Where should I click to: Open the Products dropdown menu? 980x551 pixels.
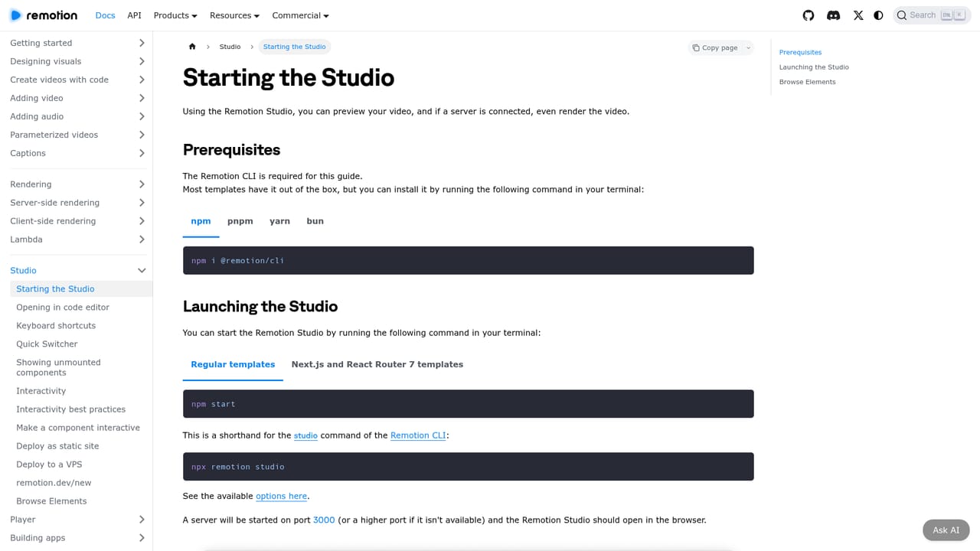click(175, 15)
